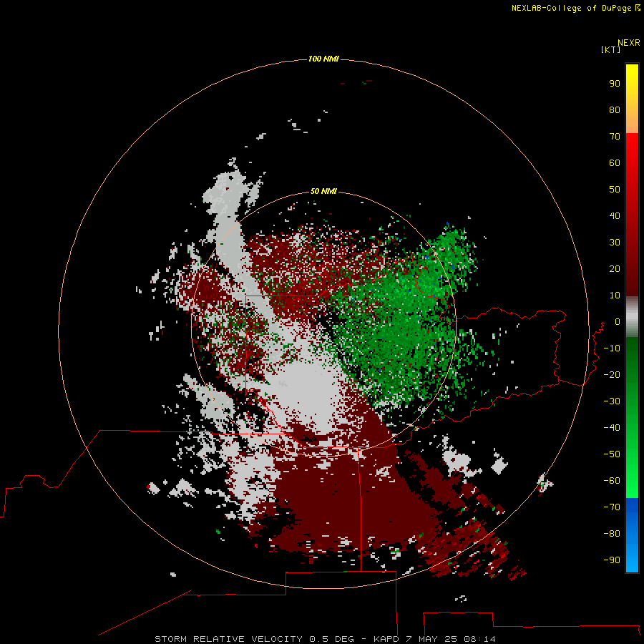Click the 10 value on velocity scale

click(x=615, y=296)
